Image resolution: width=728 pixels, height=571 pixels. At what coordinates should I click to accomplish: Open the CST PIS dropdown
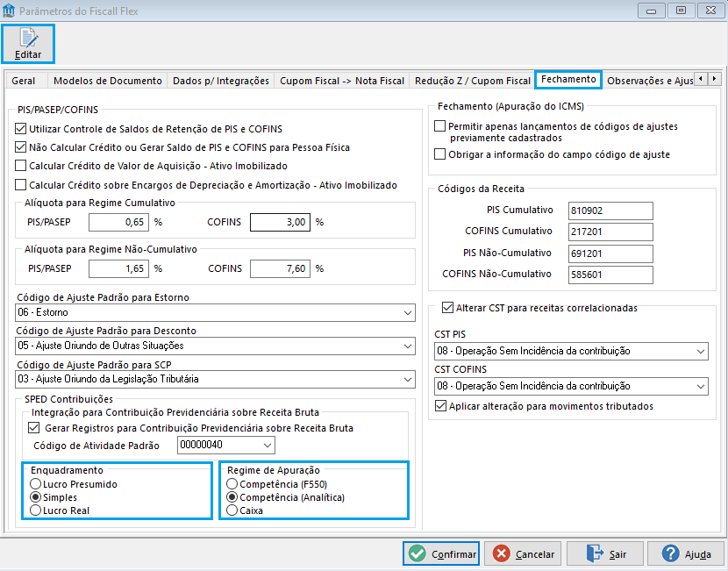click(x=701, y=352)
